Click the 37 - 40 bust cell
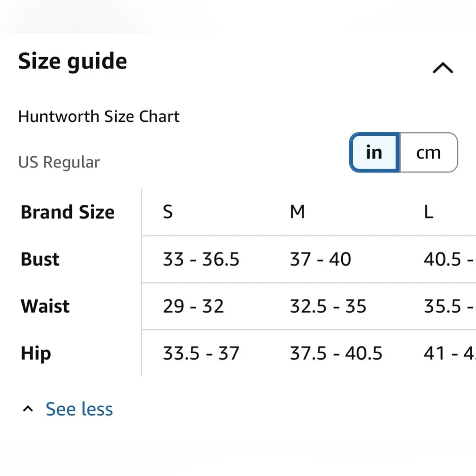 click(320, 259)
